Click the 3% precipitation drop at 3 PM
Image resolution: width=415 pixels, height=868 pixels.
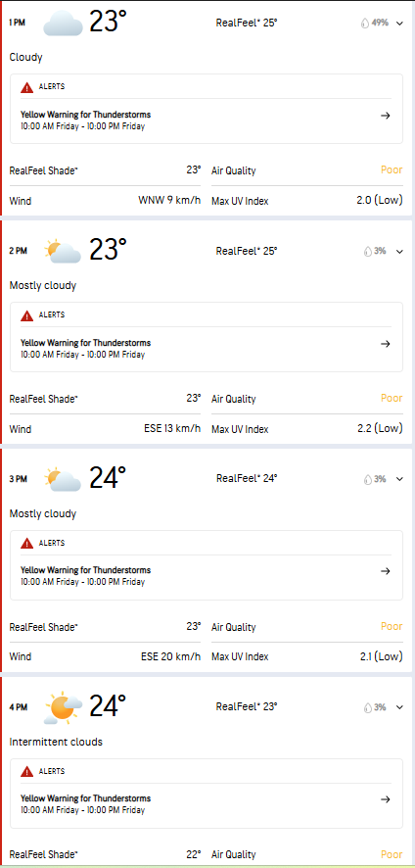click(367, 479)
